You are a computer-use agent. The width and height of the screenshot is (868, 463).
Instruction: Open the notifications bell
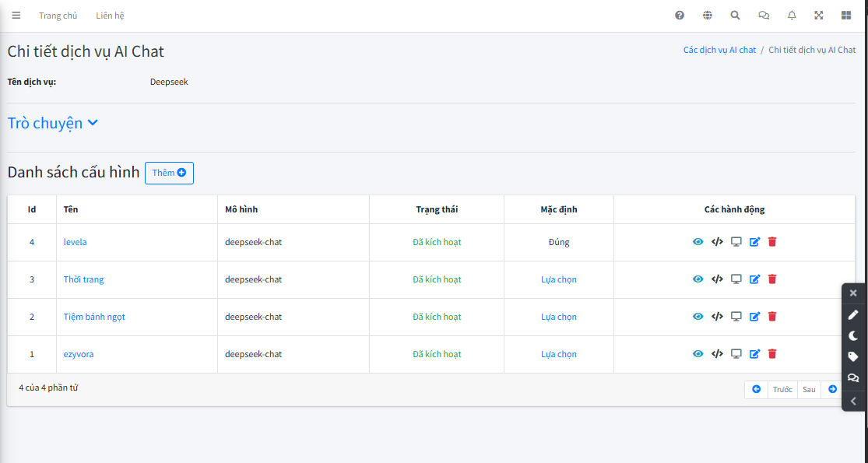pyautogui.click(x=792, y=16)
